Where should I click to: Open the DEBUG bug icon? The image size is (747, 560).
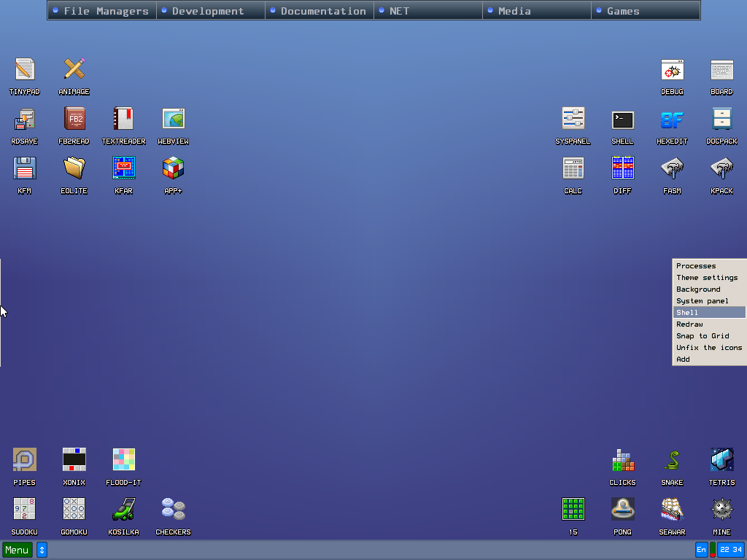click(672, 70)
